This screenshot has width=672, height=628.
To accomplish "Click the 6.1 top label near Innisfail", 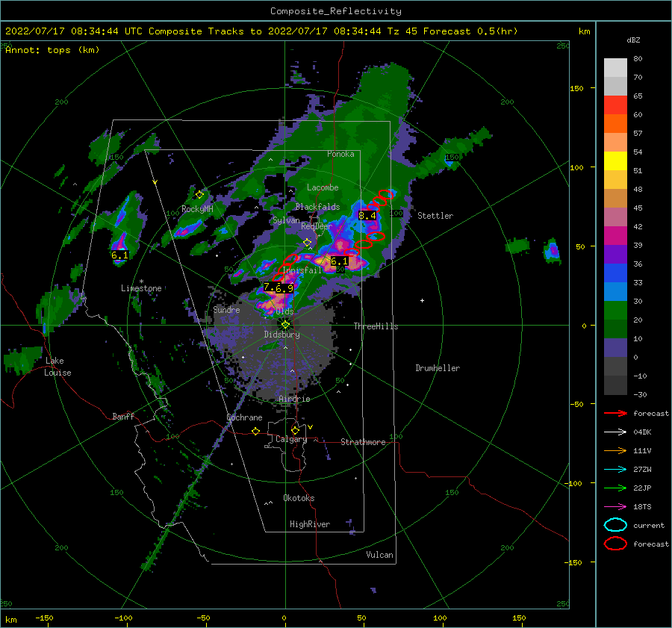I will (x=340, y=261).
